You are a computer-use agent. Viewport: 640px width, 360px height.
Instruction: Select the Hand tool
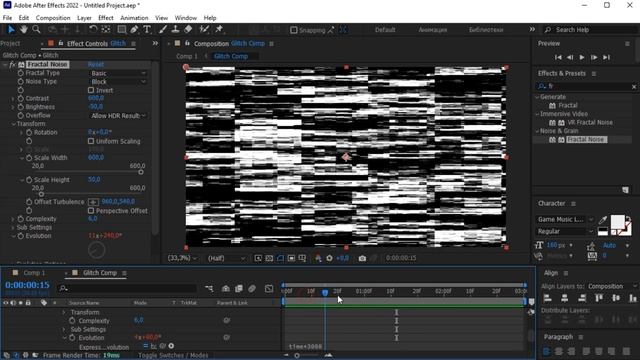[x=24, y=29]
